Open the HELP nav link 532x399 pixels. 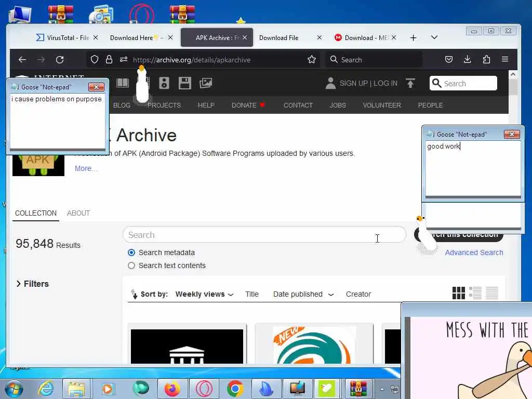206,105
